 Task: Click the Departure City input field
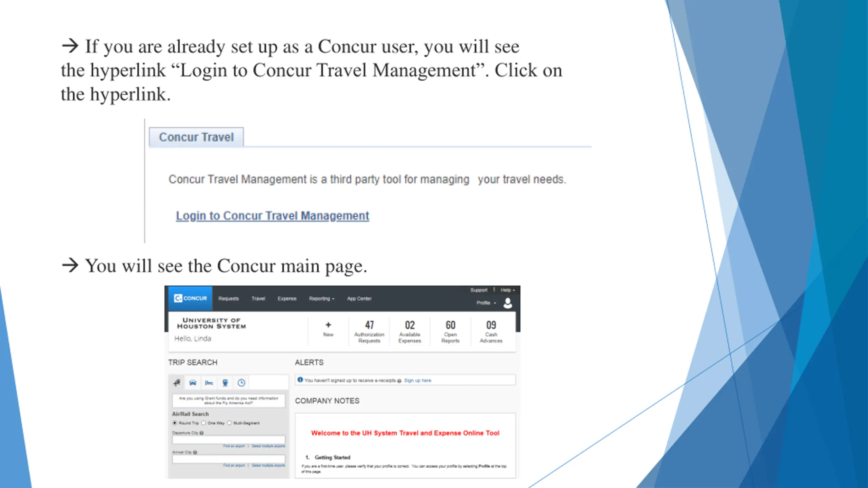coord(229,440)
